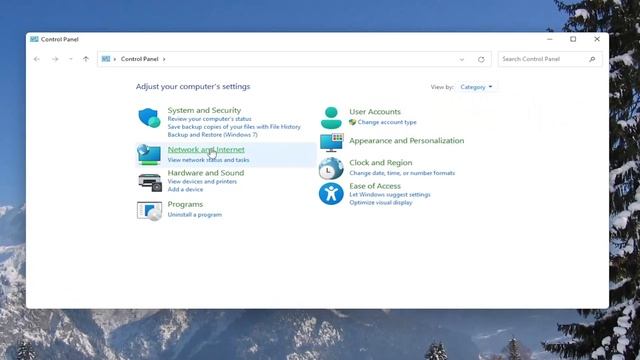Click the shield icon beside Change account type

click(353, 122)
